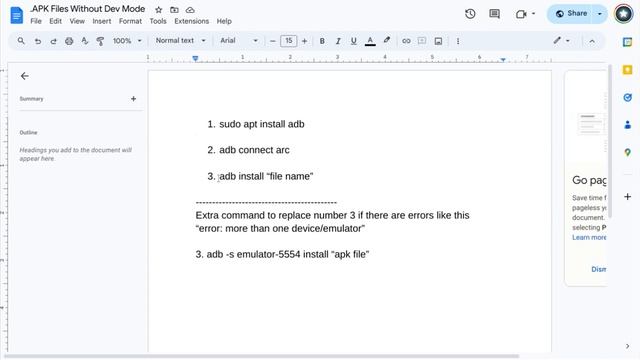This screenshot has height=360, width=640.
Task: Open the View menu
Action: [77, 21]
